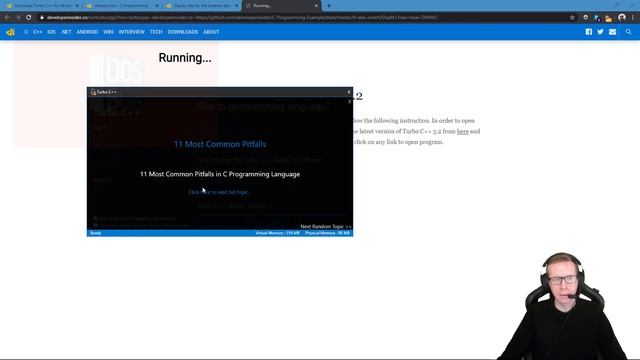Reload the page with the refresh icon

[29, 18]
